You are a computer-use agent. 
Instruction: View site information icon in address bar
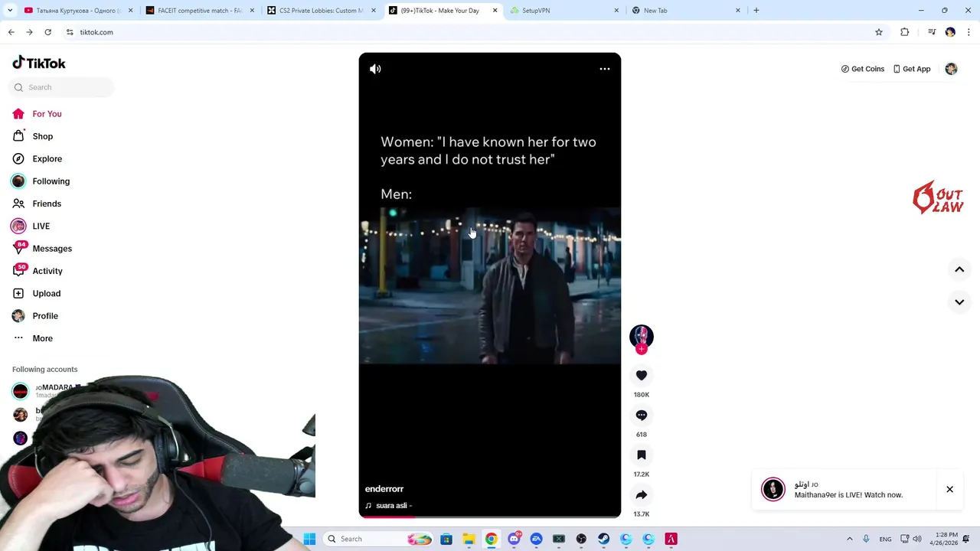(70, 32)
